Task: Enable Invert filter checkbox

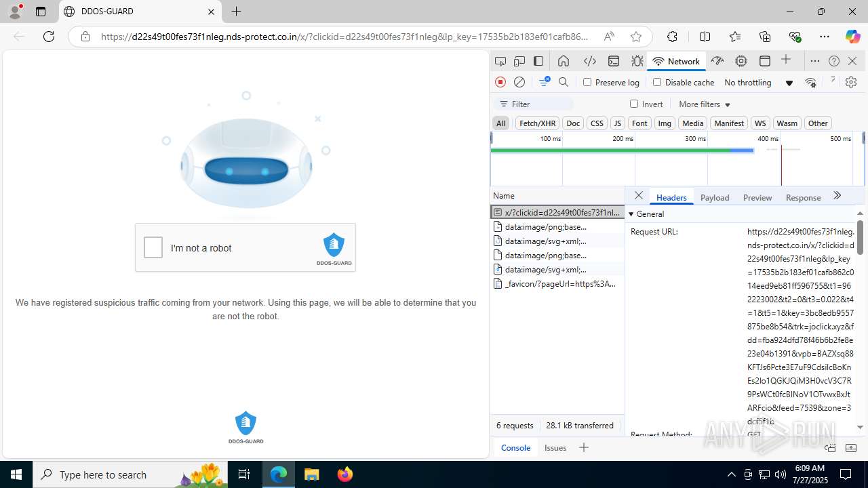Action: point(634,104)
